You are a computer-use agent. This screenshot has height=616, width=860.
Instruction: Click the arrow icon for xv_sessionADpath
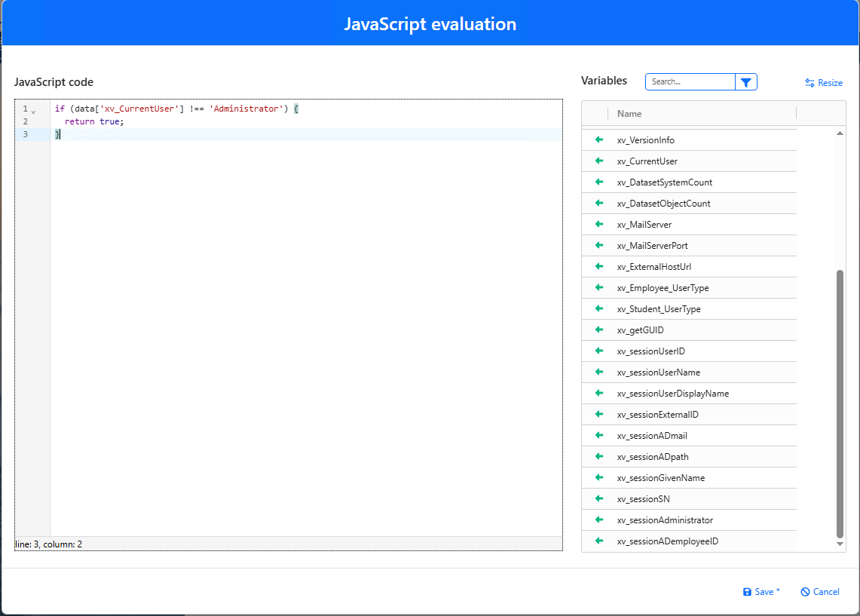point(599,456)
